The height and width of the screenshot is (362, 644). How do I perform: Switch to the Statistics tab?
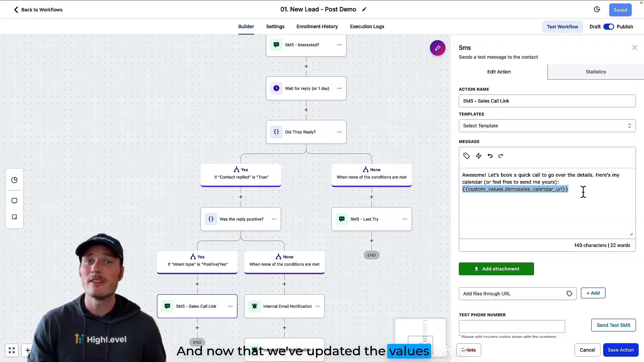(596, 72)
